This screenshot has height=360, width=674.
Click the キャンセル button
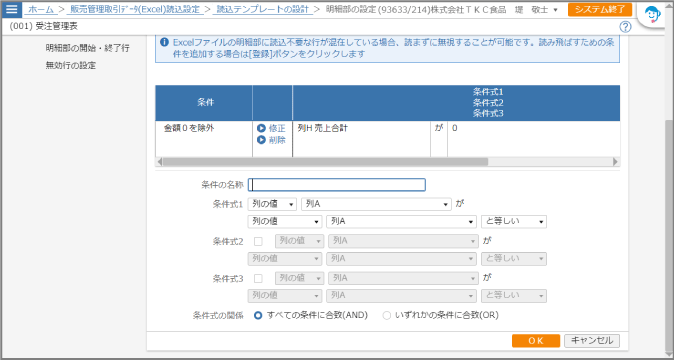pyautogui.click(x=592, y=341)
